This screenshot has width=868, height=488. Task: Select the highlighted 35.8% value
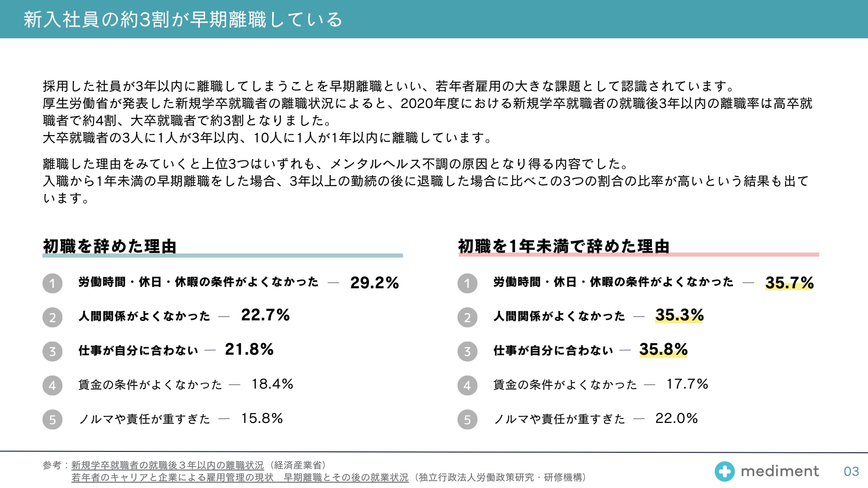(x=663, y=349)
